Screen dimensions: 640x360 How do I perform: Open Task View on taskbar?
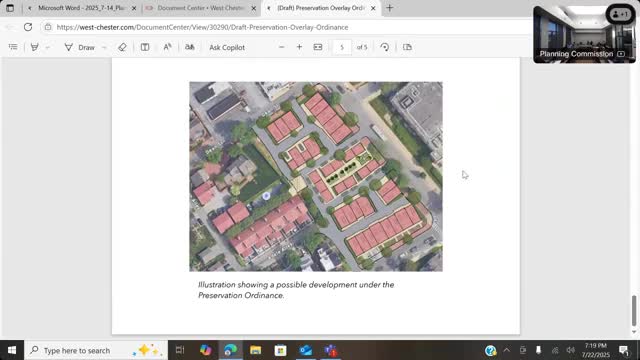(x=180, y=350)
